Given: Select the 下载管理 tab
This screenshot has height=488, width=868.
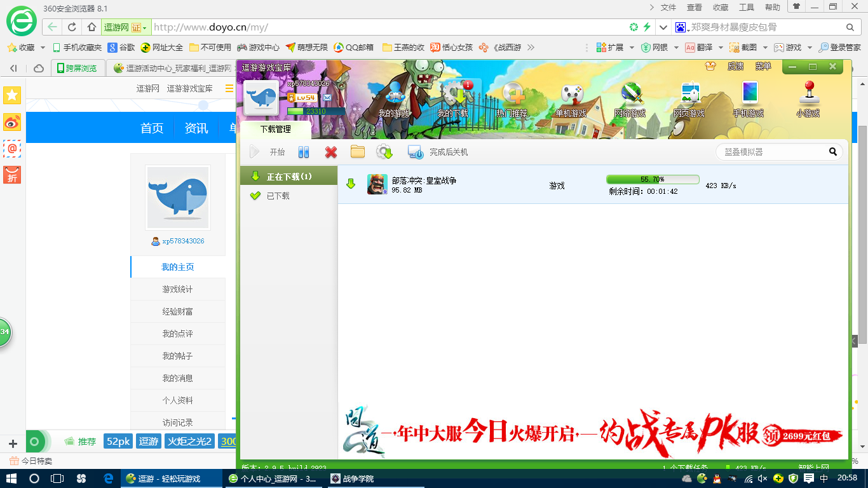Looking at the screenshot, I should click(x=275, y=129).
